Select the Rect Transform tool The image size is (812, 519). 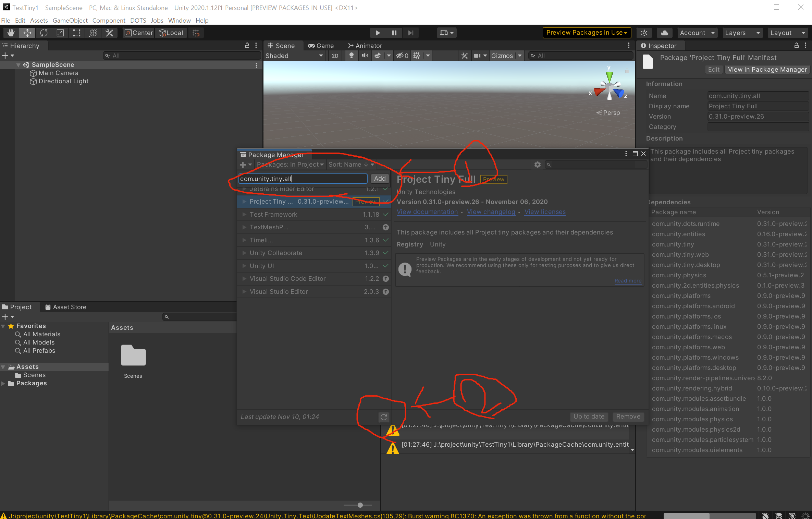(76, 33)
